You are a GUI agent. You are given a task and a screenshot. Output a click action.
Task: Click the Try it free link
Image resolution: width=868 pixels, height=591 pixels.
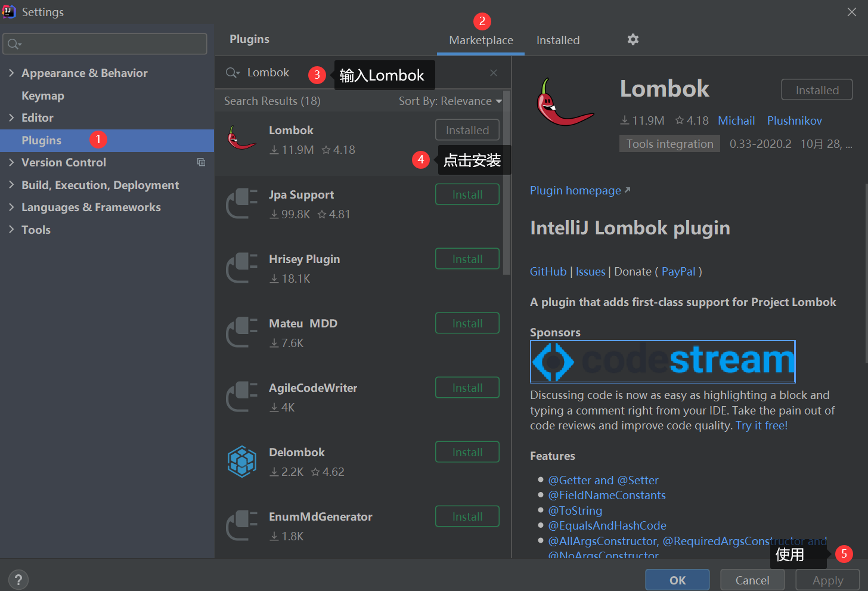(x=761, y=425)
